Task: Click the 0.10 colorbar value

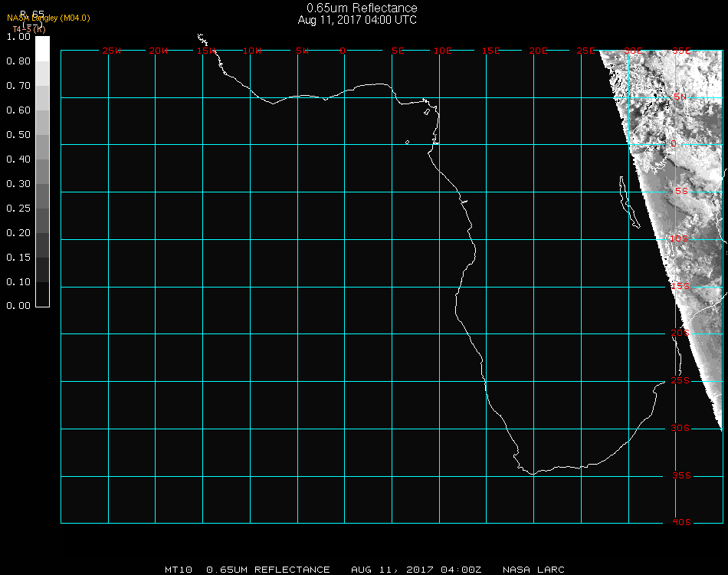Action: pos(18,282)
